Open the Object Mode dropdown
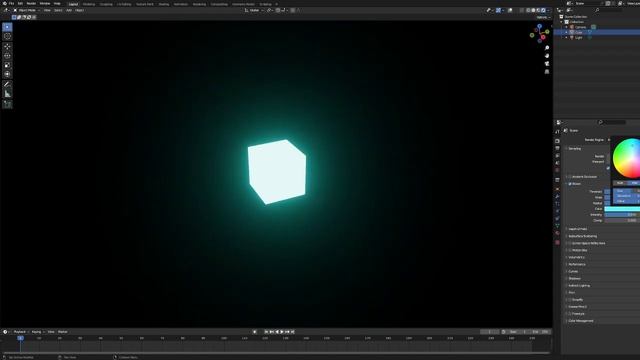This screenshot has width=640, height=360. (27, 10)
